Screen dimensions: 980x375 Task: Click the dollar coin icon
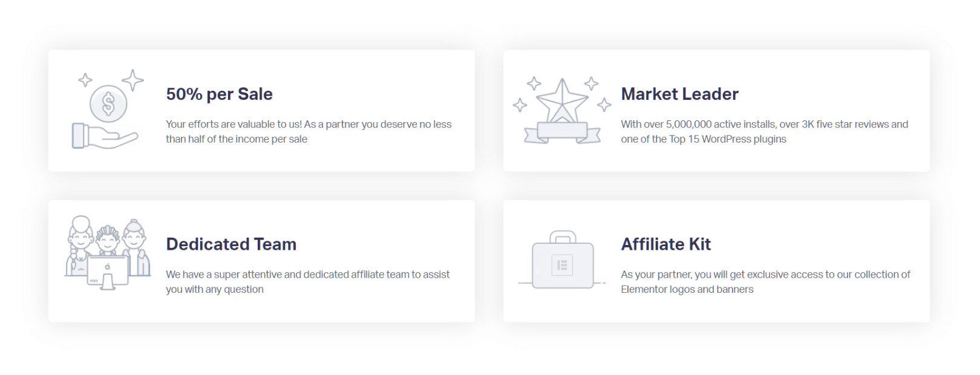(x=108, y=104)
